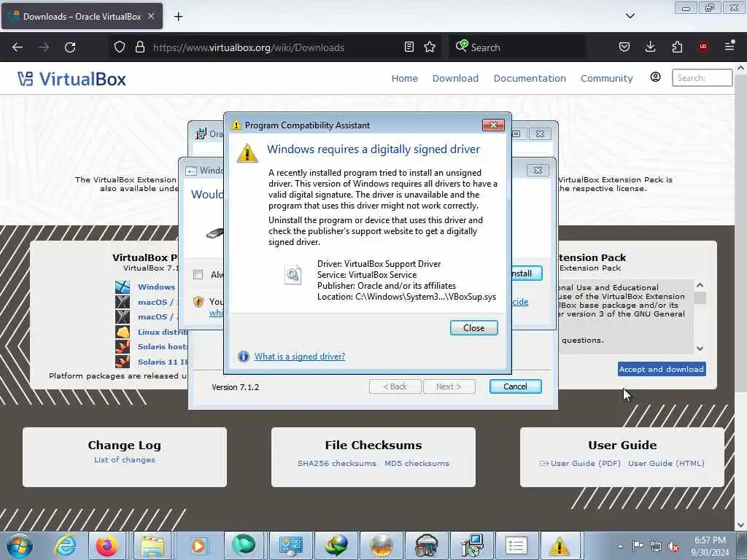Click the VirtualBox logo
The height and width of the screenshot is (560, 747).
click(x=72, y=79)
